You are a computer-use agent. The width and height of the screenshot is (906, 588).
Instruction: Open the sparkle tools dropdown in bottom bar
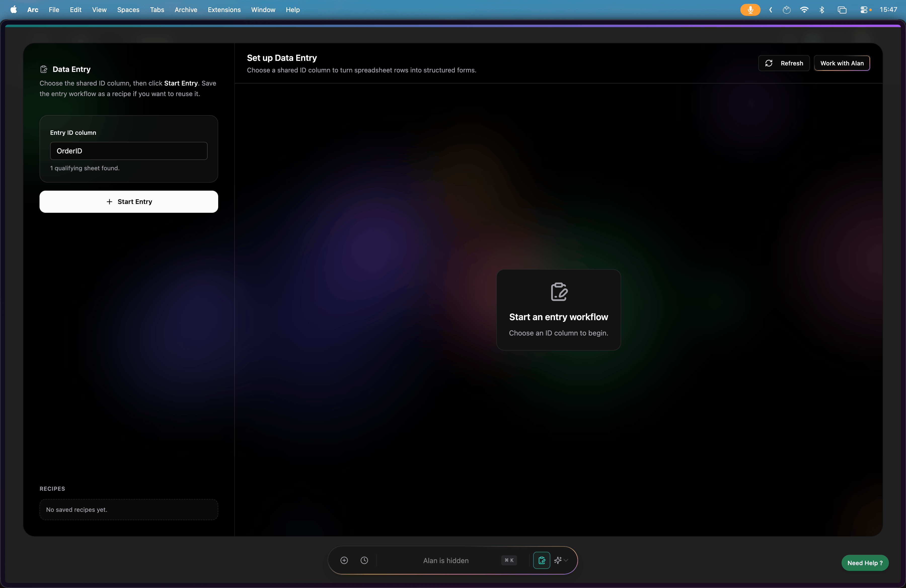pyautogui.click(x=561, y=560)
